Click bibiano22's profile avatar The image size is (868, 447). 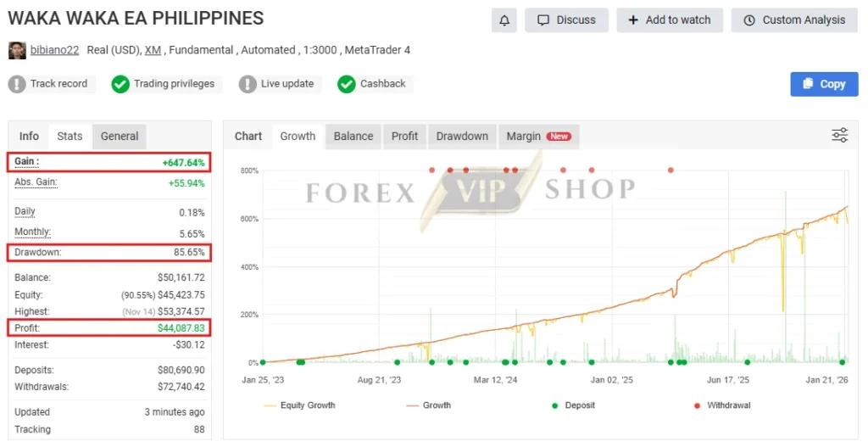17,50
